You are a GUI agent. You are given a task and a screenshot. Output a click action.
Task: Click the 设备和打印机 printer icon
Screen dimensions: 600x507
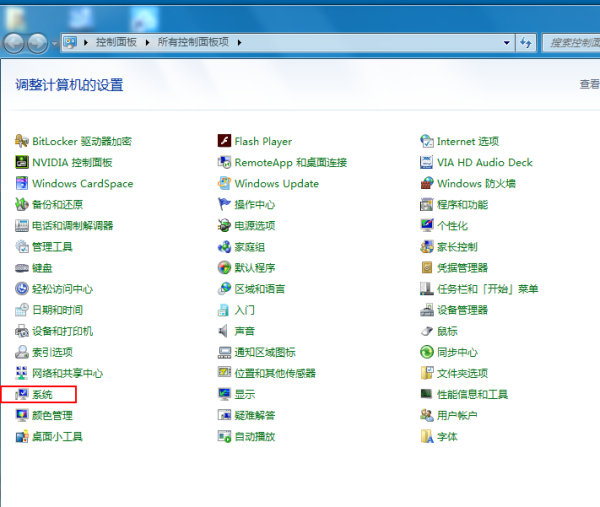tap(21, 331)
